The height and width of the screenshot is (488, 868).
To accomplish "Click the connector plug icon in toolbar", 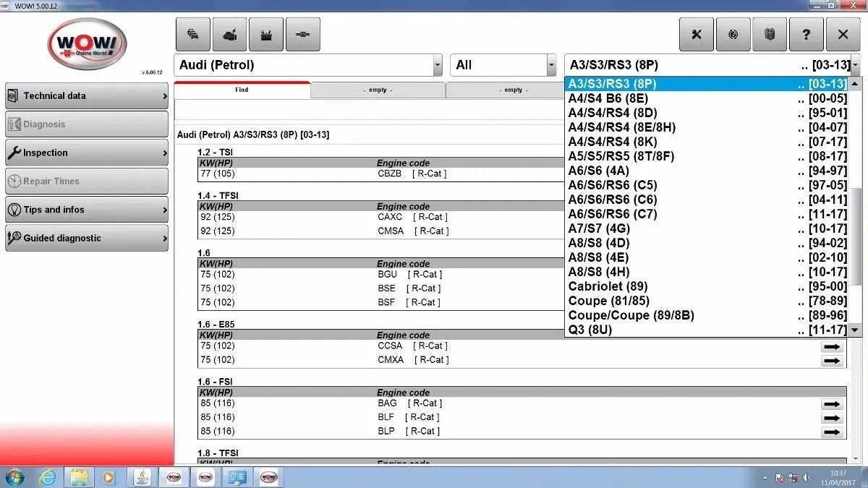I will point(303,35).
